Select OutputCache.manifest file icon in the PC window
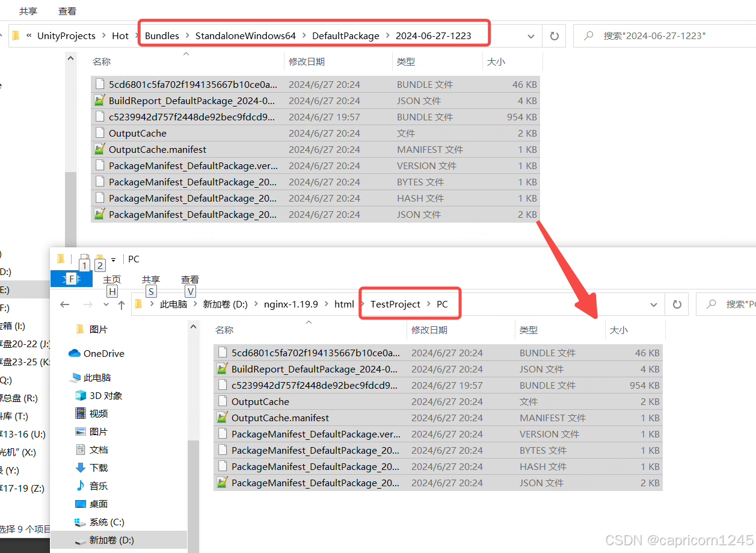Viewport: 756px width, 553px height. 222,418
